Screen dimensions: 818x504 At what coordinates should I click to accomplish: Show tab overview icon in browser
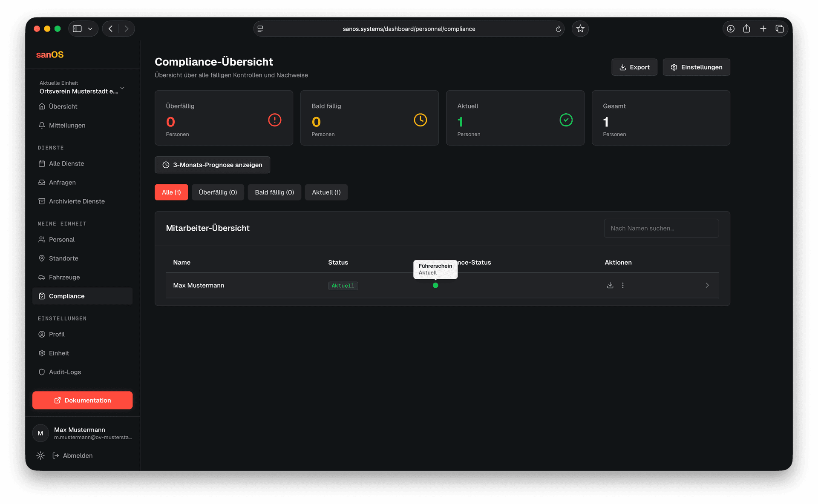[780, 29]
